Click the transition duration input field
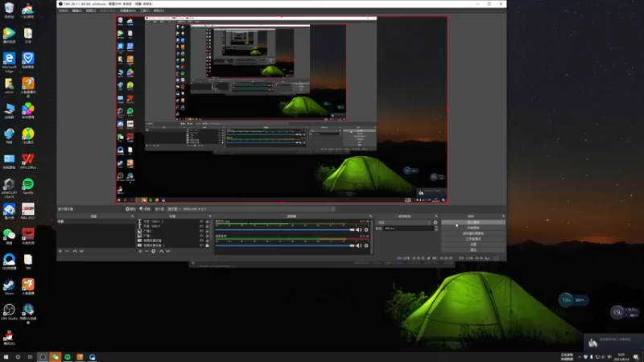This screenshot has width=644, height=362. [409, 228]
